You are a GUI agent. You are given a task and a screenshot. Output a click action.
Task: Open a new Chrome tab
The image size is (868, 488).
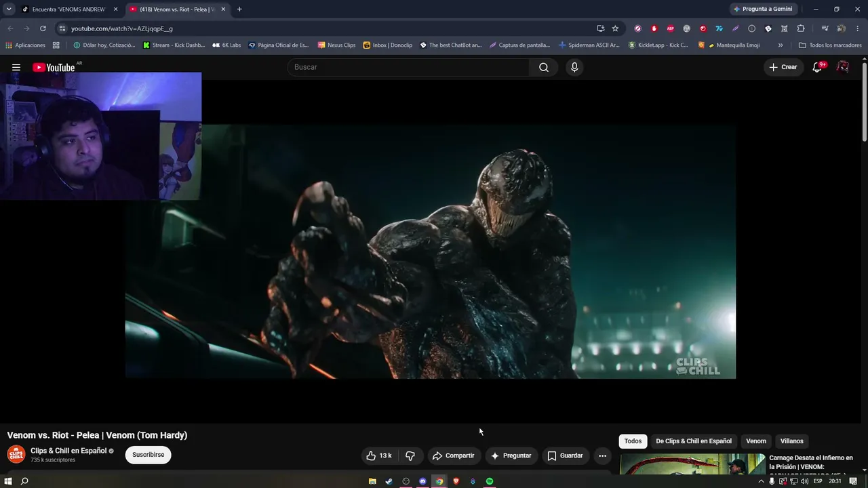point(239,9)
